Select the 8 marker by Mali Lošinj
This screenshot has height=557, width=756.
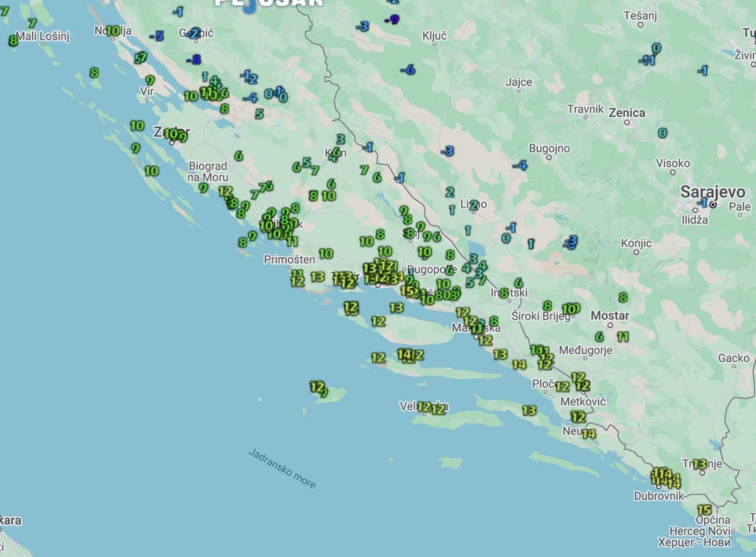[x=13, y=41]
